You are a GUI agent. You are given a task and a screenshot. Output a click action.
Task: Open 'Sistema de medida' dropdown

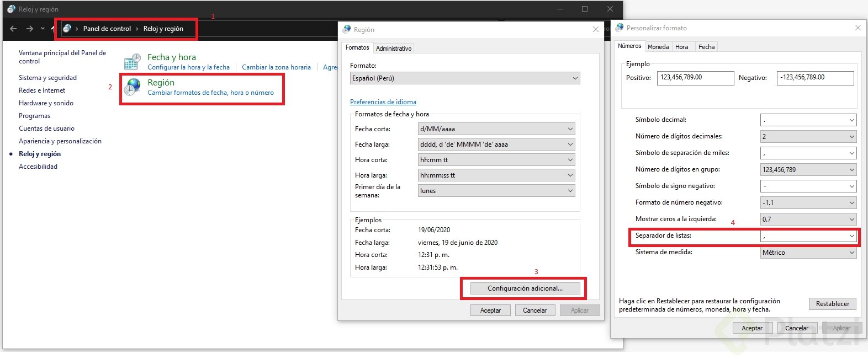[808, 252]
